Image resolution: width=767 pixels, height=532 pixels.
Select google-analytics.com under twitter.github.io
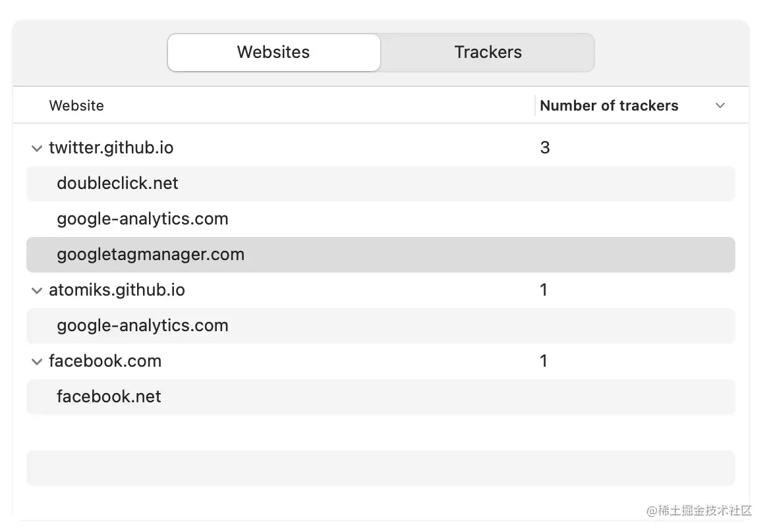(142, 219)
